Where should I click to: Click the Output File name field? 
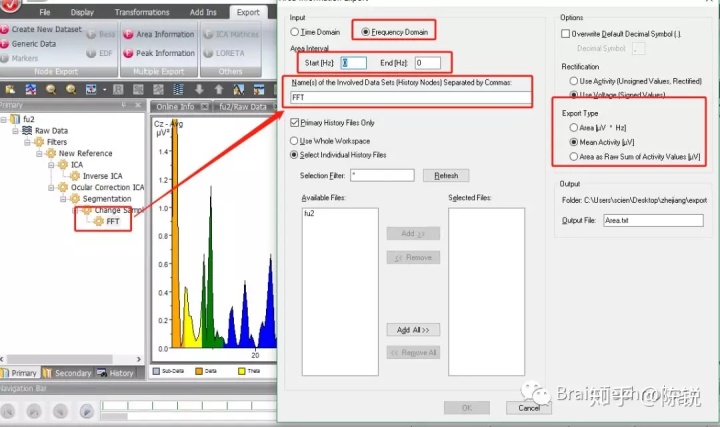tap(653, 220)
